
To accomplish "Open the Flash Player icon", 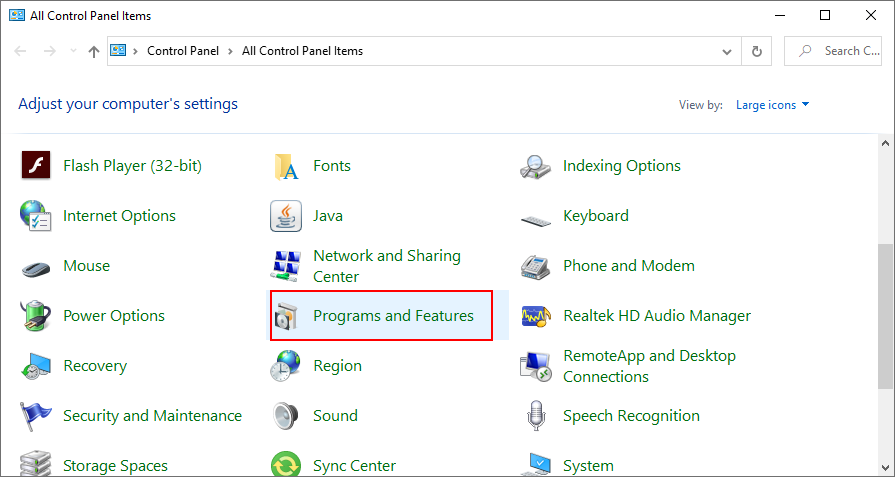I will pos(36,165).
